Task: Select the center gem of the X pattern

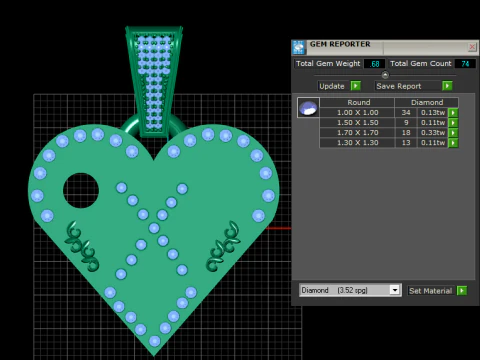Action: coord(154,228)
